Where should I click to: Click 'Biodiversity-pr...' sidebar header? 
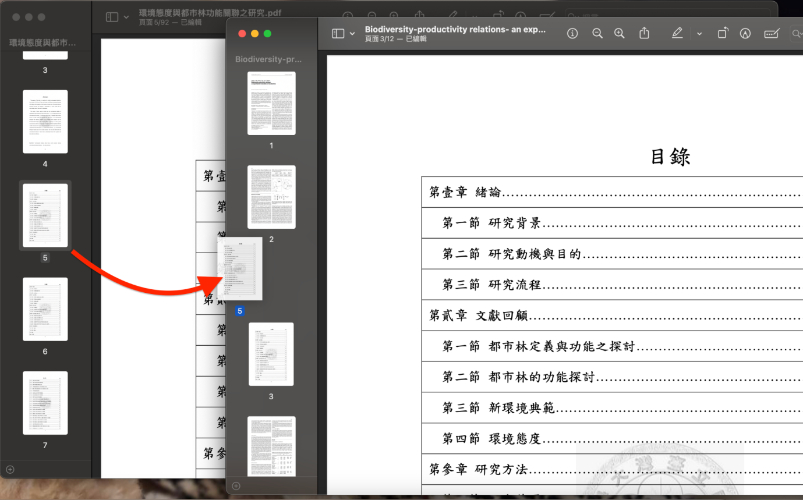click(x=268, y=59)
